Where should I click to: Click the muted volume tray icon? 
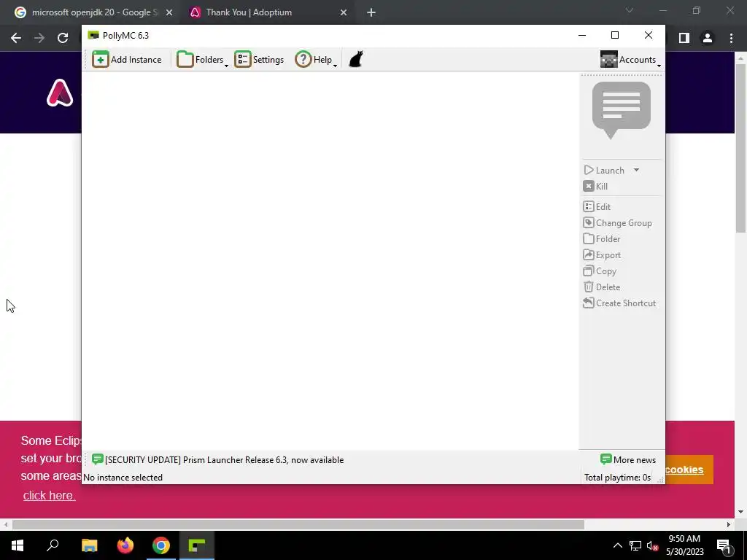point(652,545)
